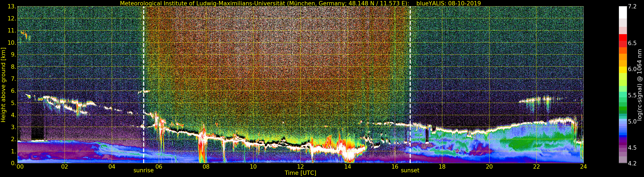Click the colorbar value 5.5

tap(632, 95)
